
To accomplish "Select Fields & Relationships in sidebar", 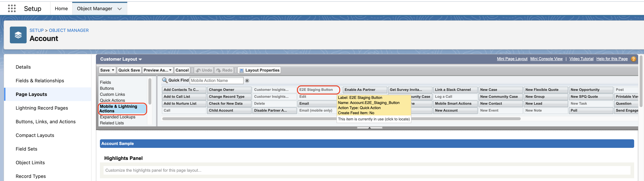I will tap(40, 81).
